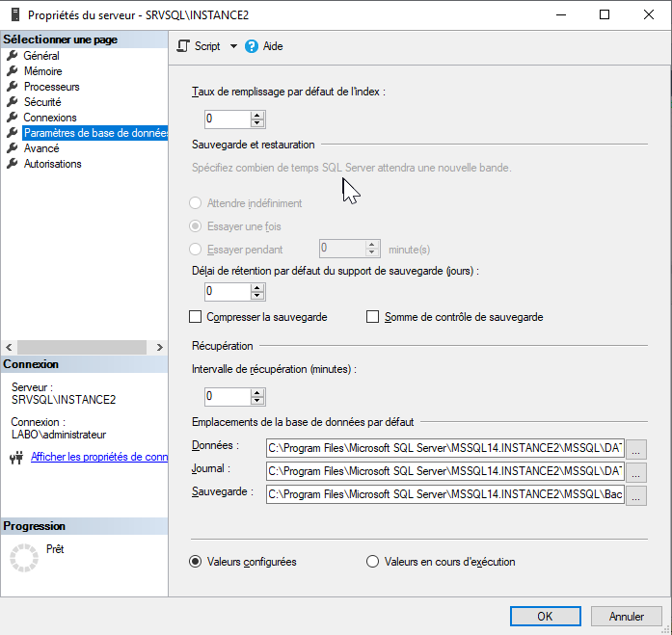This screenshot has height=635, width=672.
Task: Switch to the Avancé page
Action: click(x=41, y=148)
